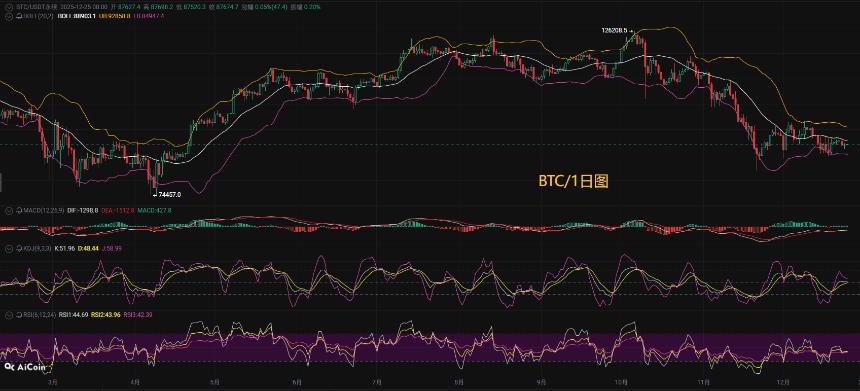The width and height of the screenshot is (860, 391).
Task: Select the purple RSI3 value
Action: point(138,315)
